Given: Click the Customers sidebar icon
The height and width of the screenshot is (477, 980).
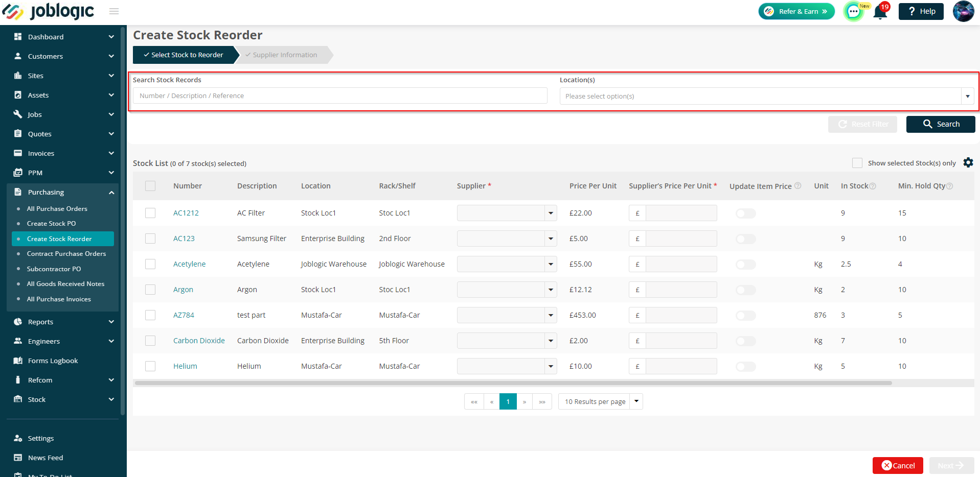Looking at the screenshot, I should pos(18,56).
